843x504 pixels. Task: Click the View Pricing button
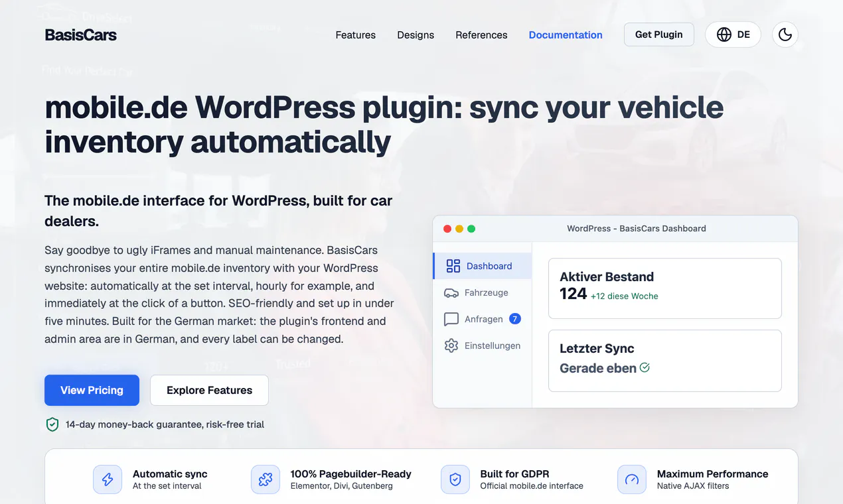click(x=92, y=390)
